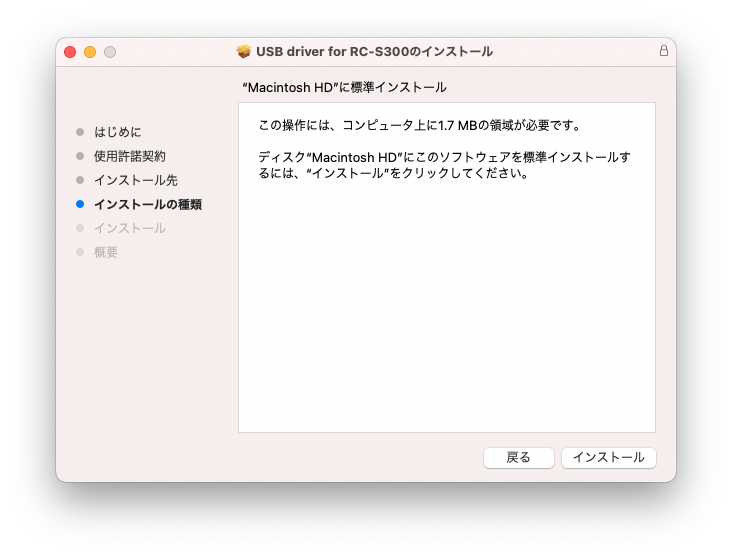Close the installer with the red button
The height and width of the screenshot is (556, 732).
pyautogui.click(x=70, y=51)
